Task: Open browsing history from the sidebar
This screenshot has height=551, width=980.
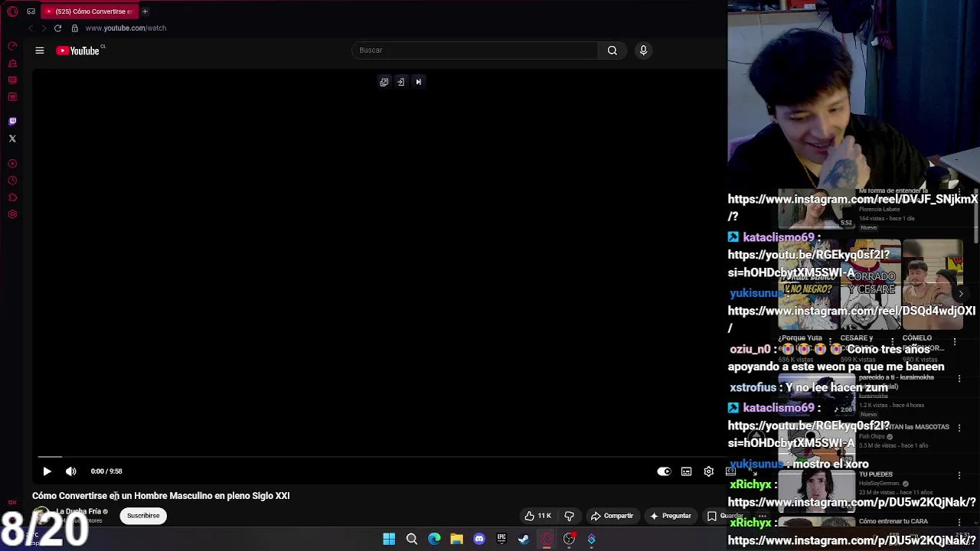Action: 12,181
